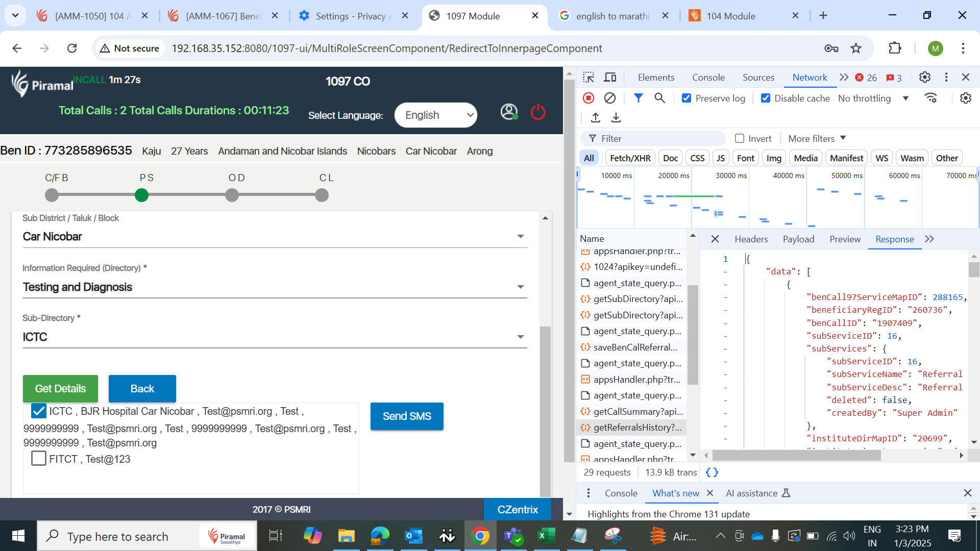The height and width of the screenshot is (551, 980).
Task: Click the network filter funnel icon
Action: [x=638, y=98]
